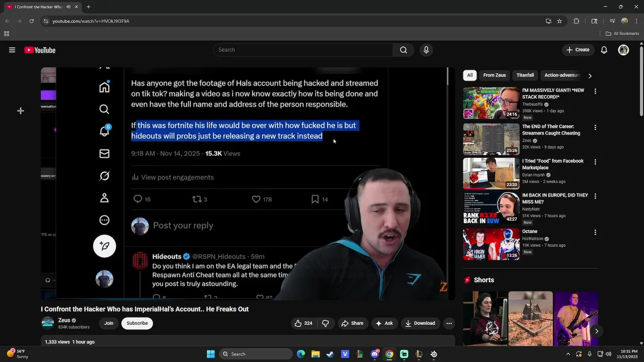Like the video with thumbs up
The image size is (644, 362).
click(x=303, y=323)
